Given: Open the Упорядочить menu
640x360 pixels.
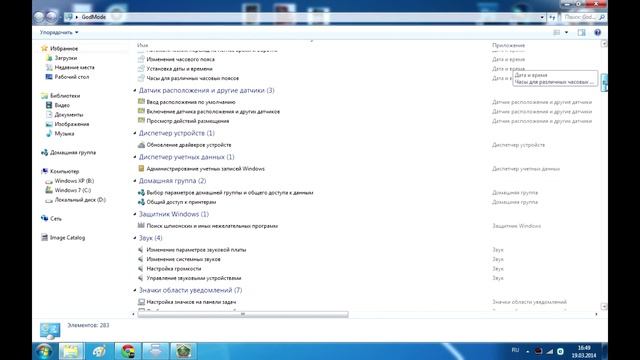Looking at the screenshot, I should point(59,32).
